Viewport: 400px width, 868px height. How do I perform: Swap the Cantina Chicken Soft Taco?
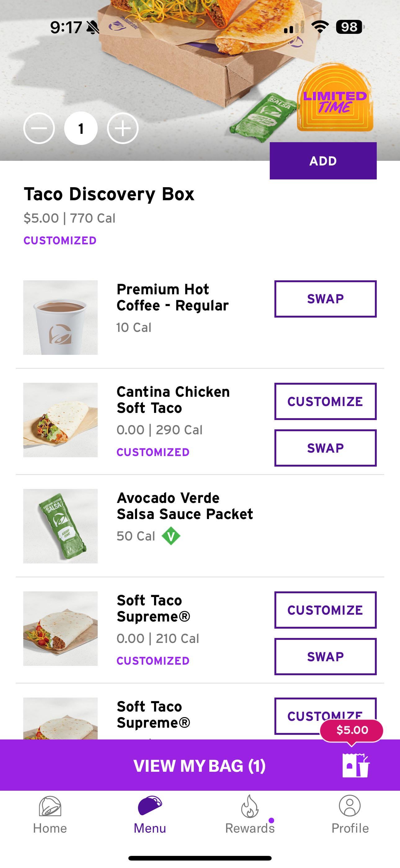(325, 448)
